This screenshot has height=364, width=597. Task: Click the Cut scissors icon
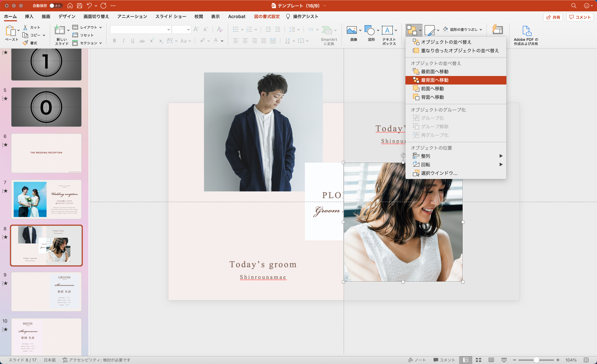click(25, 27)
